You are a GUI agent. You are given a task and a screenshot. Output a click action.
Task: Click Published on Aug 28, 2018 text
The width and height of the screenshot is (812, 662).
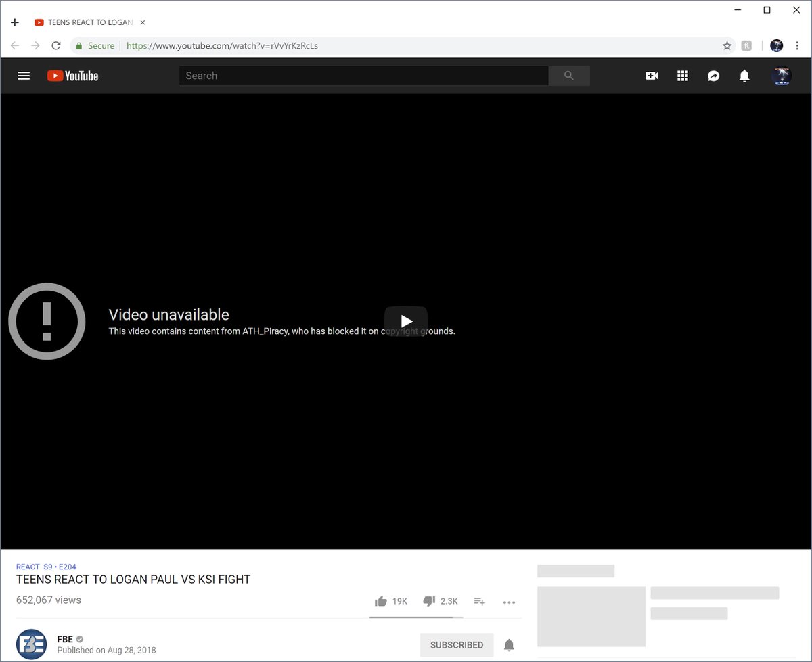point(106,651)
